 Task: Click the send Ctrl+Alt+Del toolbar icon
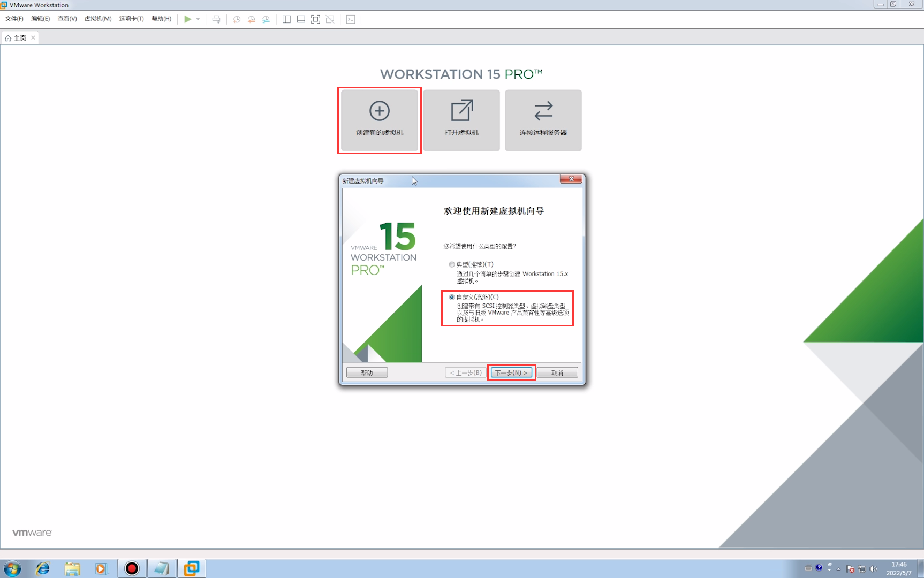coord(216,19)
